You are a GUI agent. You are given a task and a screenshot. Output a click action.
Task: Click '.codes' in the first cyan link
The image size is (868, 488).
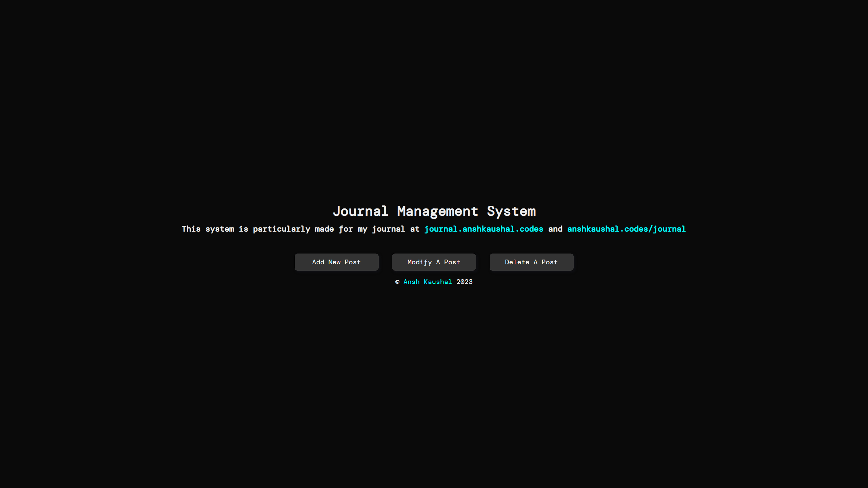click(x=530, y=229)
